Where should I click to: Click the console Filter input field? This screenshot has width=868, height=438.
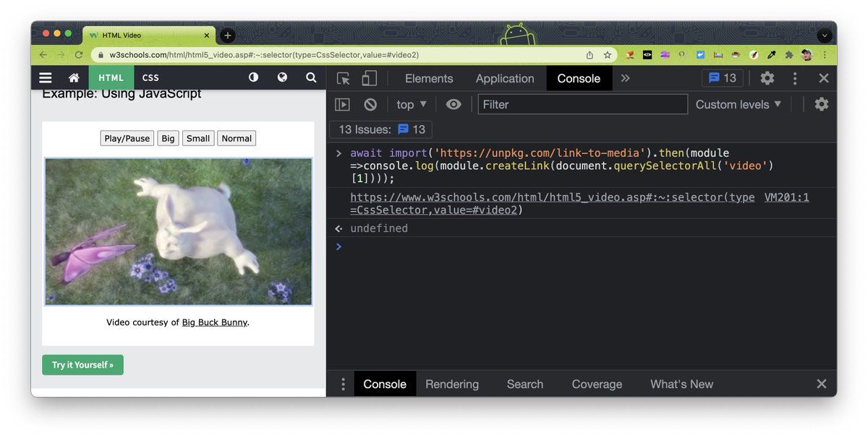tap(582, 104)
